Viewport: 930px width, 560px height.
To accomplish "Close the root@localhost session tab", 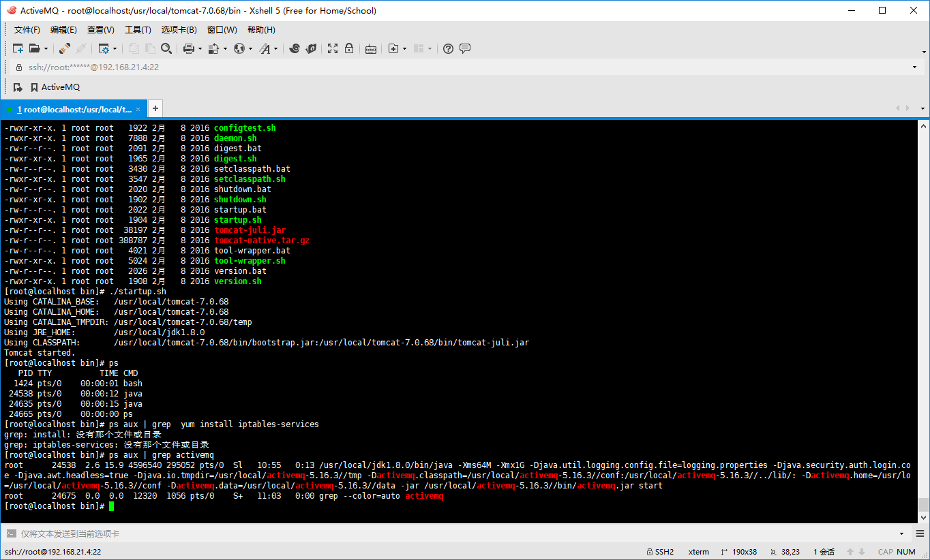I will [x=138, y=109].
